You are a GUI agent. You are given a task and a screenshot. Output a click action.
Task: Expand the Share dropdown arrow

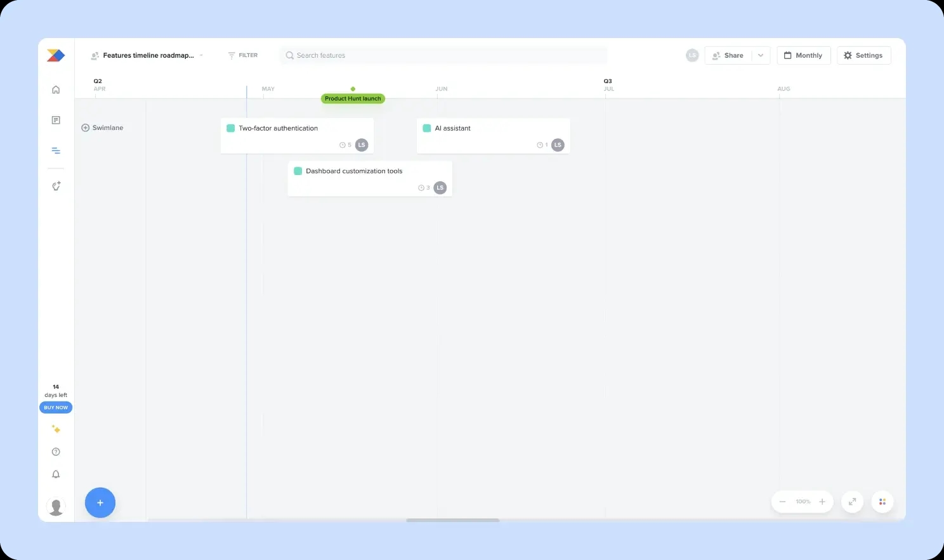point(761,55)
